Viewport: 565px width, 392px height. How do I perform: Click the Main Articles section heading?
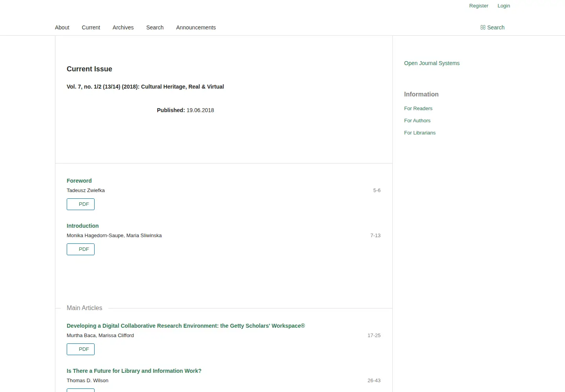point(84,308)
